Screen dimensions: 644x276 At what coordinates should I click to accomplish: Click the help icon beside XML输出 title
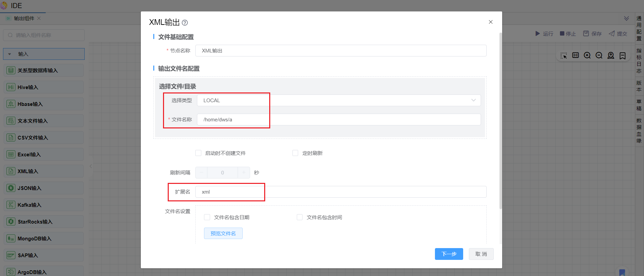click(185, 23)
